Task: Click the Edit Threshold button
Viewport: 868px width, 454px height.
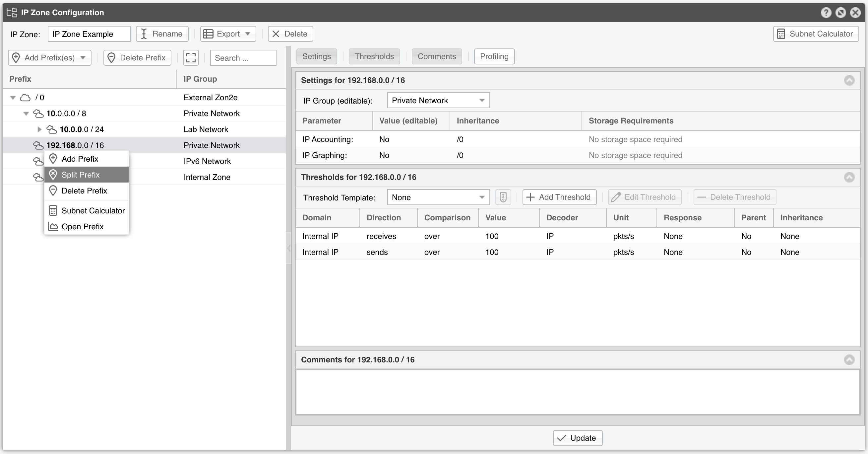Action: (644, 197)
